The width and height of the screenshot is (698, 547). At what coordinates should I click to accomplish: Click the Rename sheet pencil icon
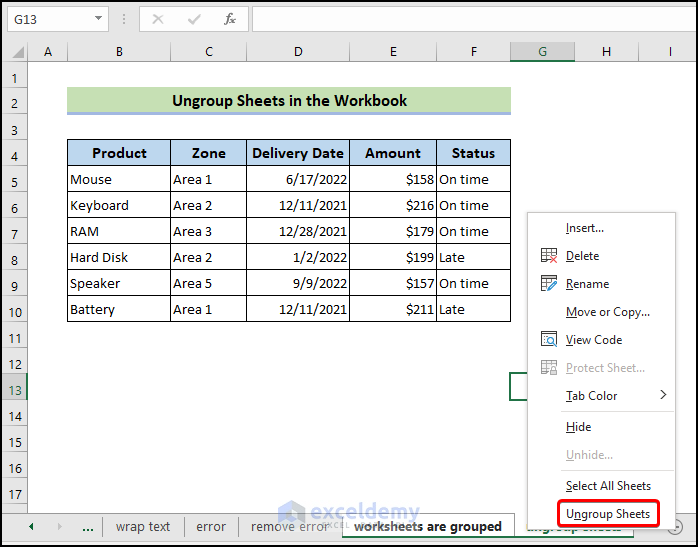(x=549, y=283)
